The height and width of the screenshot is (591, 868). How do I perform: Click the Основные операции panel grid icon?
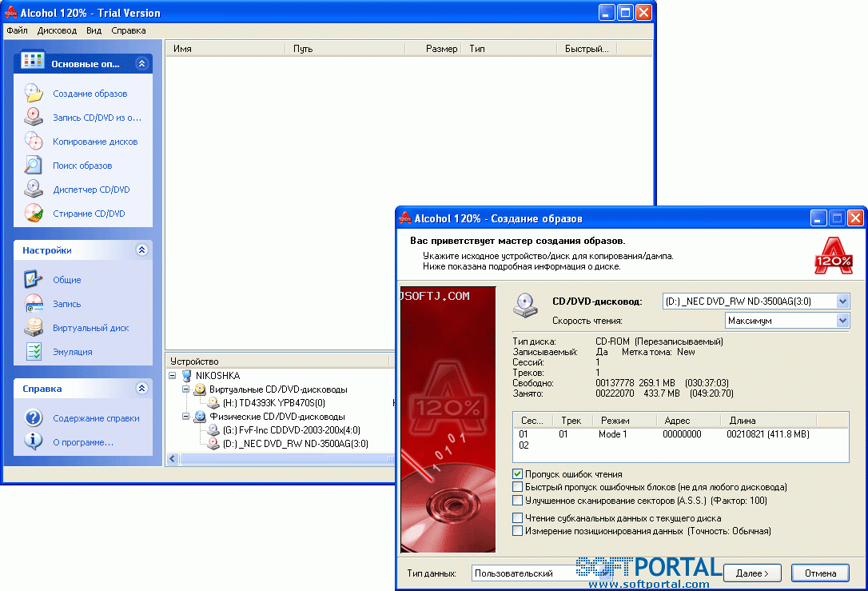[x=32, y=60]
